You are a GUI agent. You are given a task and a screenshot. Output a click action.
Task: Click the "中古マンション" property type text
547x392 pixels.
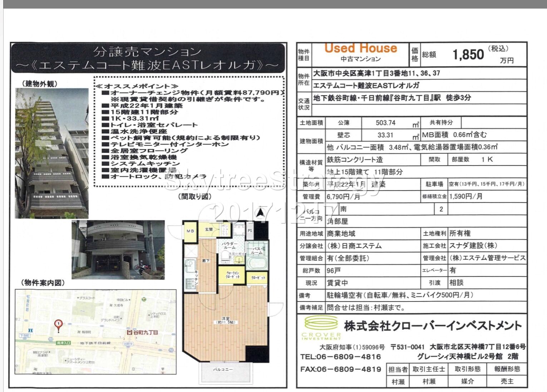(360, 59)
